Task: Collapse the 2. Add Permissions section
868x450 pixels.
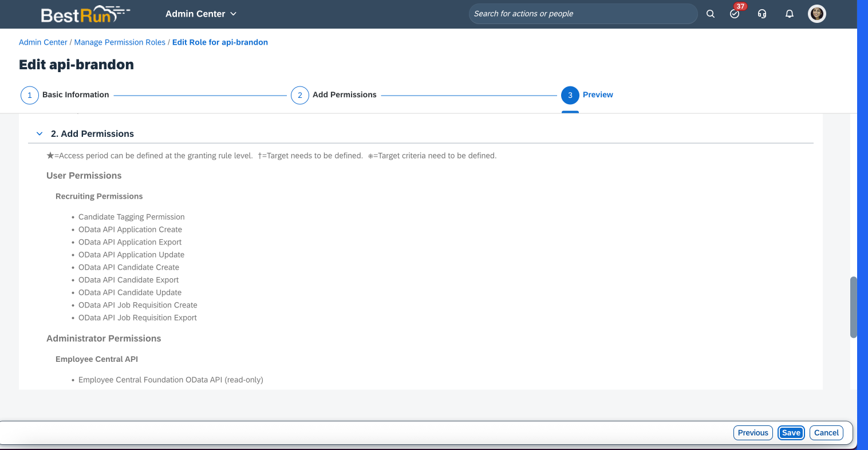Action: [x=40, y=134]
